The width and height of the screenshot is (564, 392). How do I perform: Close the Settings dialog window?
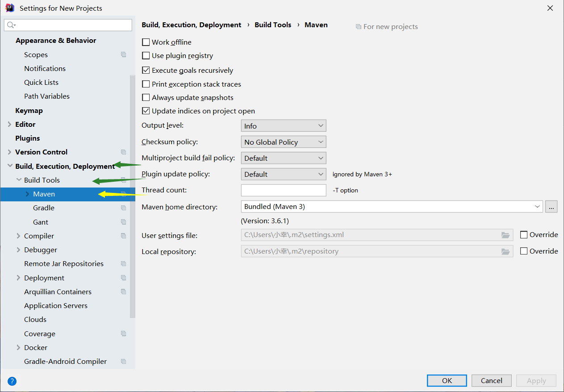point(550,8)
